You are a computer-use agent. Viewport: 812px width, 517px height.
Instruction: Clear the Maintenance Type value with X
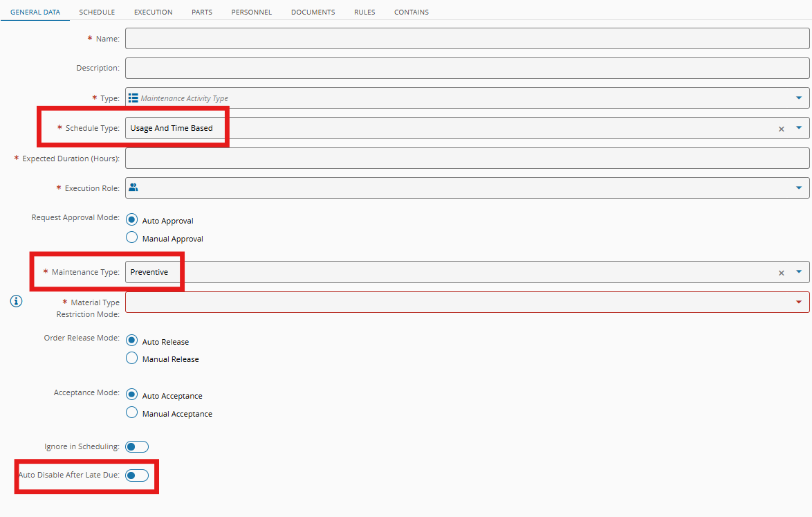pyautogui.click(x=782, y=273)
